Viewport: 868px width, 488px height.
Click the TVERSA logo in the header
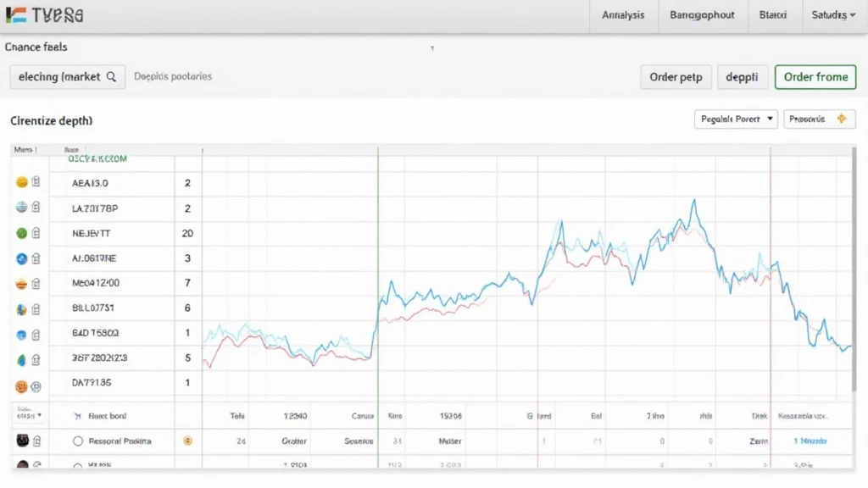(x=44, y=15)
